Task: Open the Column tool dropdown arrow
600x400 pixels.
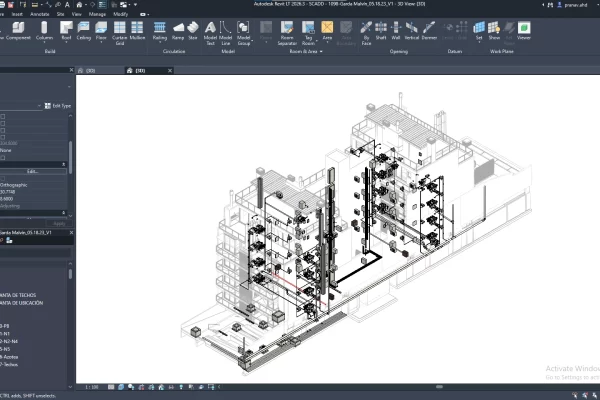Action: click(44, 43)
